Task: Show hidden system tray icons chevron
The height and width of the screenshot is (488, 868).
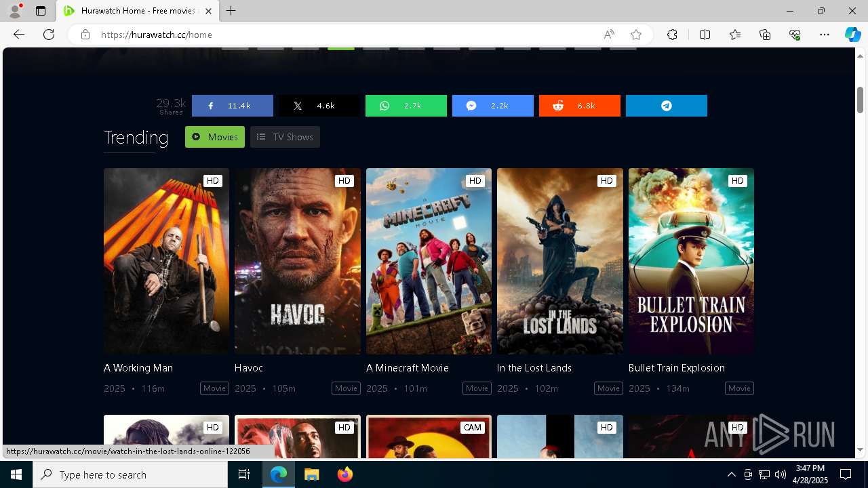Action: tap(731, 474)
